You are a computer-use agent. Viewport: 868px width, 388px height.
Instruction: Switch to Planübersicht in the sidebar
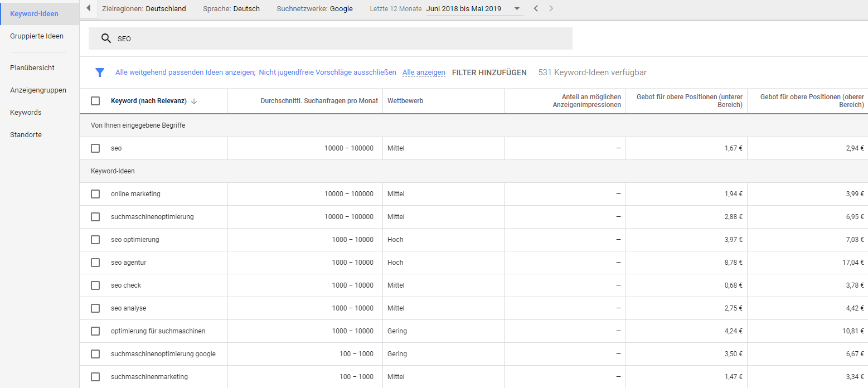tap(32, 68)
